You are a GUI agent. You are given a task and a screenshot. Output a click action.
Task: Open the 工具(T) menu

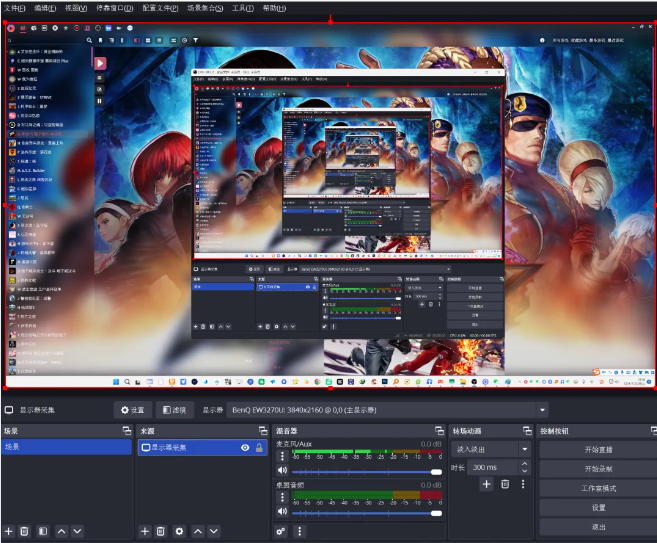(242, 7)
